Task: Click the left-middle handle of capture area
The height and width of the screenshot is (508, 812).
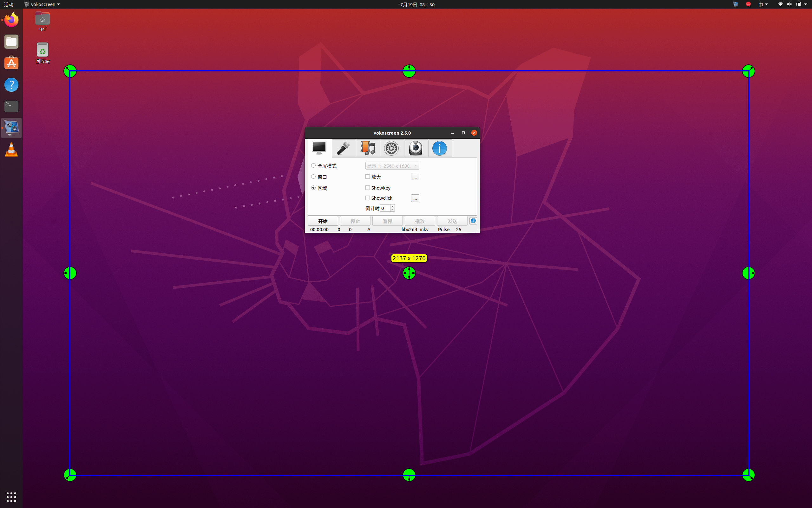Action: click(x=70, y=273)
